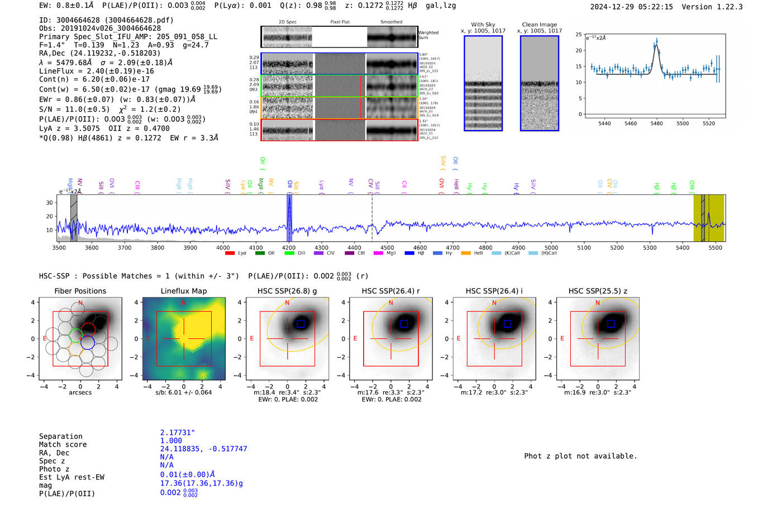Viewport: 782px width, 532px height.
Task: Select the Primary Spec_Slot_IFU_AMP text line
Action: click(x=128, y=37)
